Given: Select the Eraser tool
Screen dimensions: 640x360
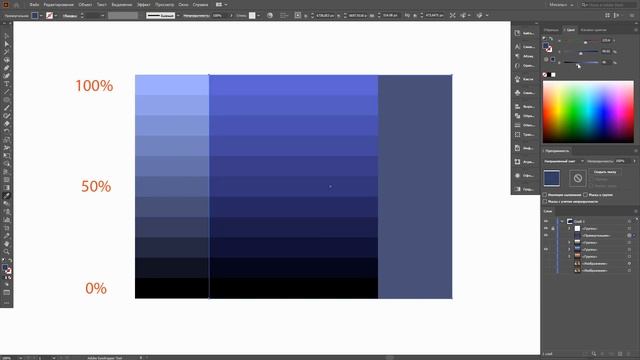Looking at the screenshot, I should click(7, 124).
